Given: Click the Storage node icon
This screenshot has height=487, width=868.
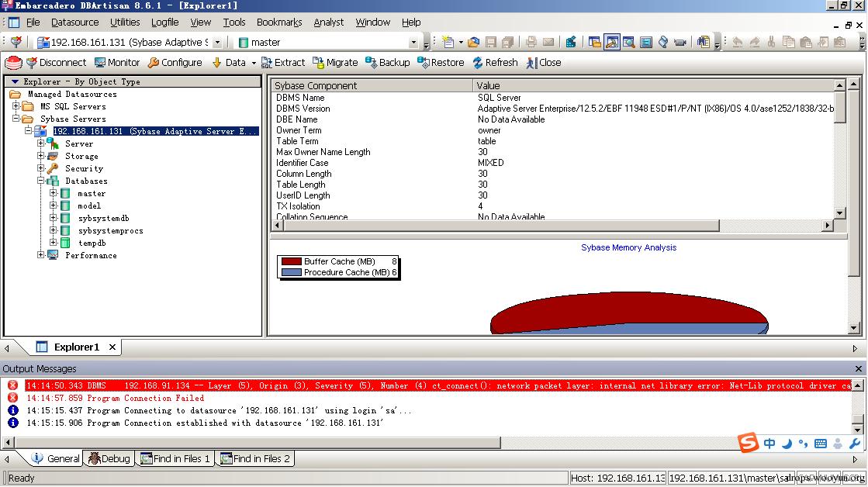Looking at the screenshot, I should (x=53, y=156).
